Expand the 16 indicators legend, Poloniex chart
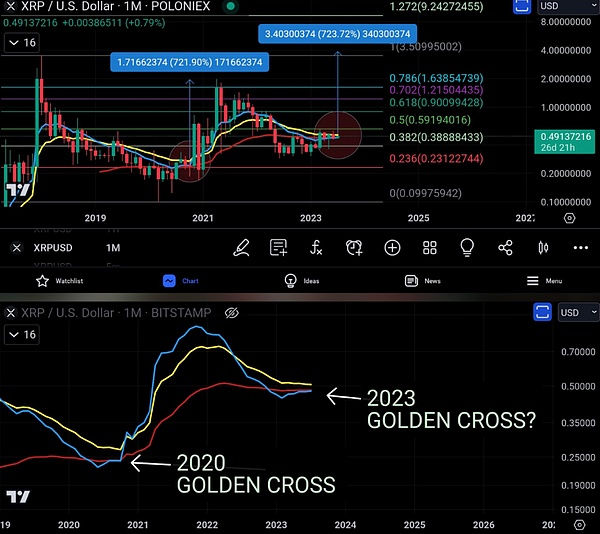The image size is (600, 534). pyautogui.click(x=22, y=42)
